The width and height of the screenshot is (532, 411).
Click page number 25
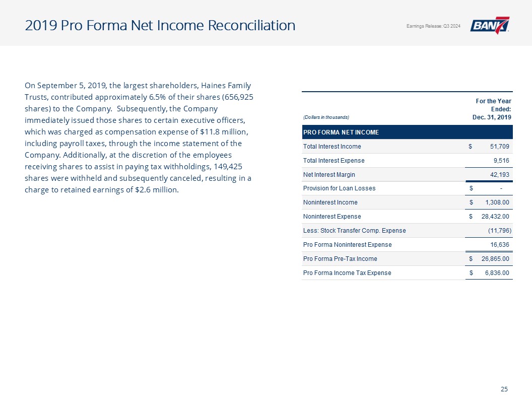pyautogui.click(x=504, y=389)
